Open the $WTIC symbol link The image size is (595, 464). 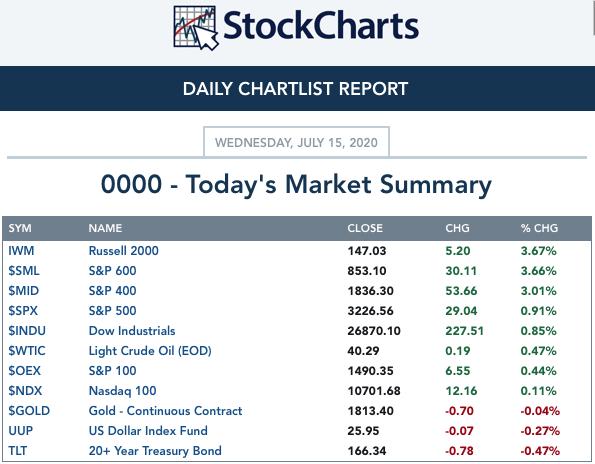(27, 351)
